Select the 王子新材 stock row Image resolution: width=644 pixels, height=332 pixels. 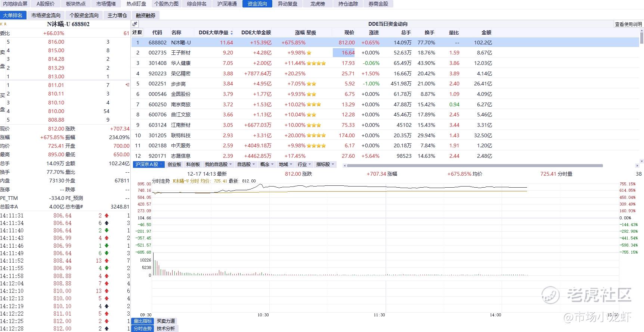[385, 53]
